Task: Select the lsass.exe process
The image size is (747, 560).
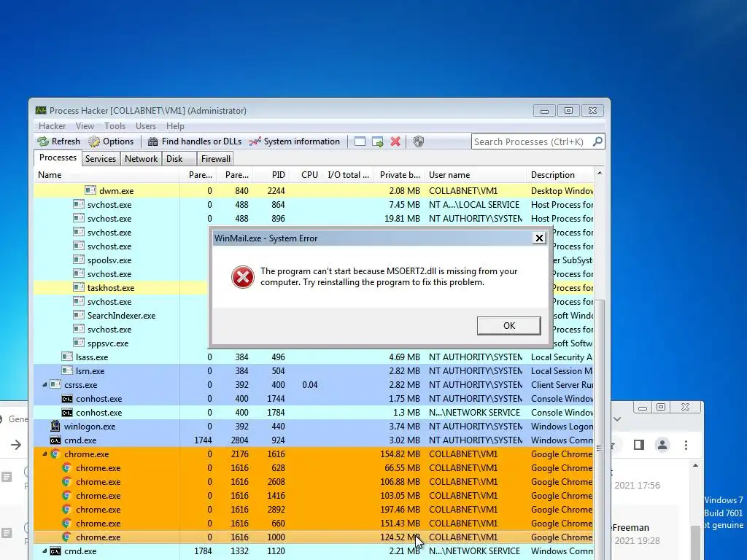Action: (x=91, y=357)
